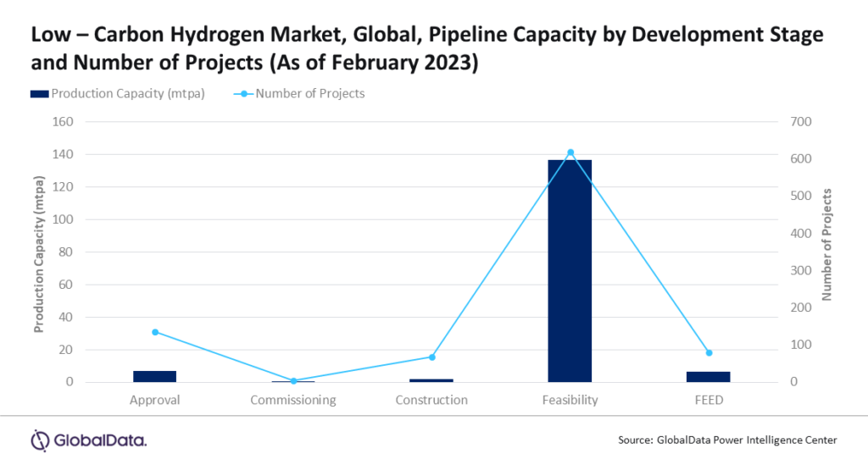Click the Approval data point on line

tap(155, 332)
